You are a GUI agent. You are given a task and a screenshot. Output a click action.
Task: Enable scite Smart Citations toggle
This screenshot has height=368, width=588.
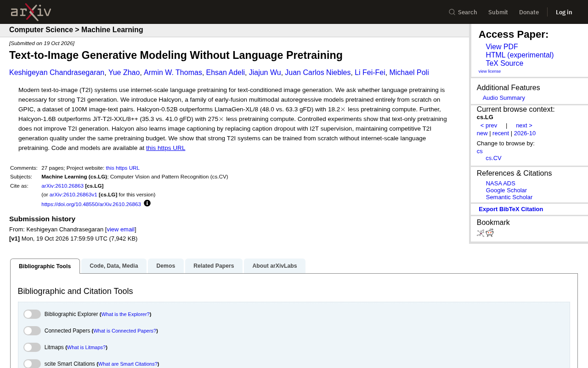(x=32, y=364)
